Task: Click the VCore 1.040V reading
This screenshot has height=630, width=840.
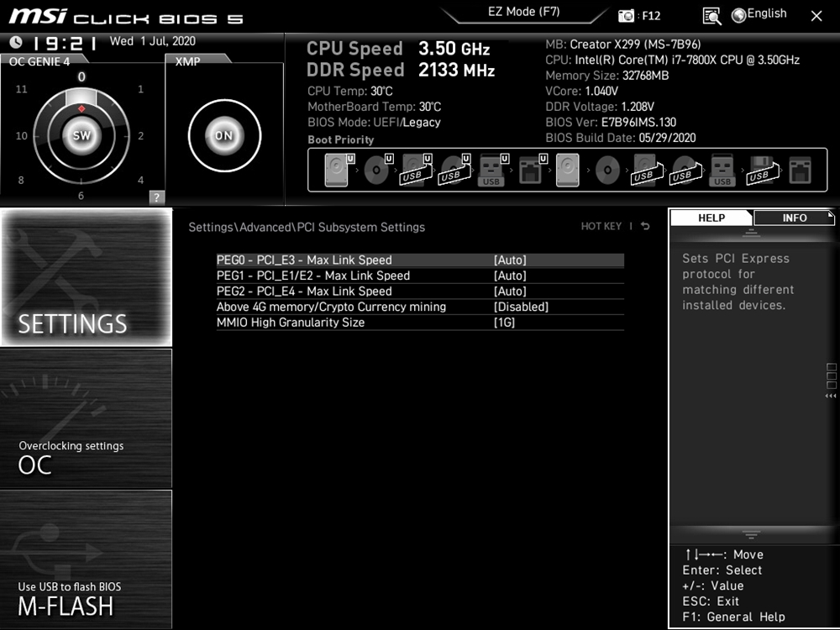Action: pyautogui.click(x=582, y=91)
